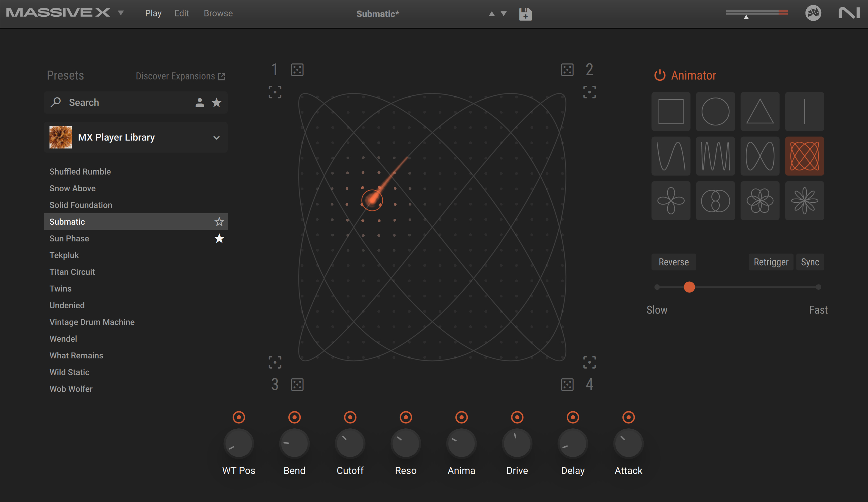Randomize corner 4 with dice icon
This screenshot has width=868, height=502.
click(x=567, y=384)
